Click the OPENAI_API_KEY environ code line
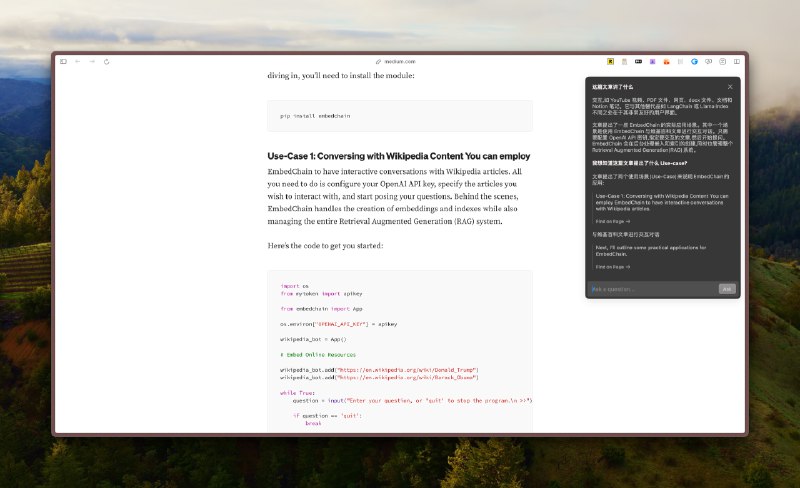 339,324
